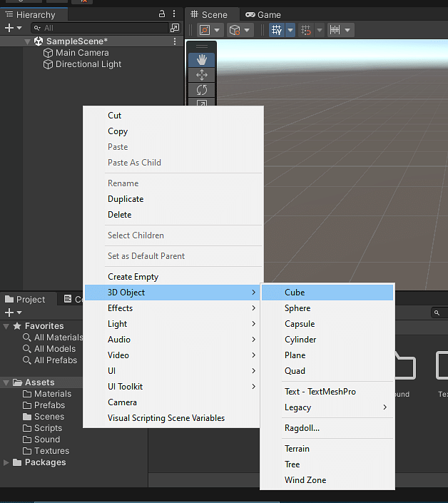Create a Cylinder from submenu
Viewport: 448px width, 503px height.
pos(327,340)
